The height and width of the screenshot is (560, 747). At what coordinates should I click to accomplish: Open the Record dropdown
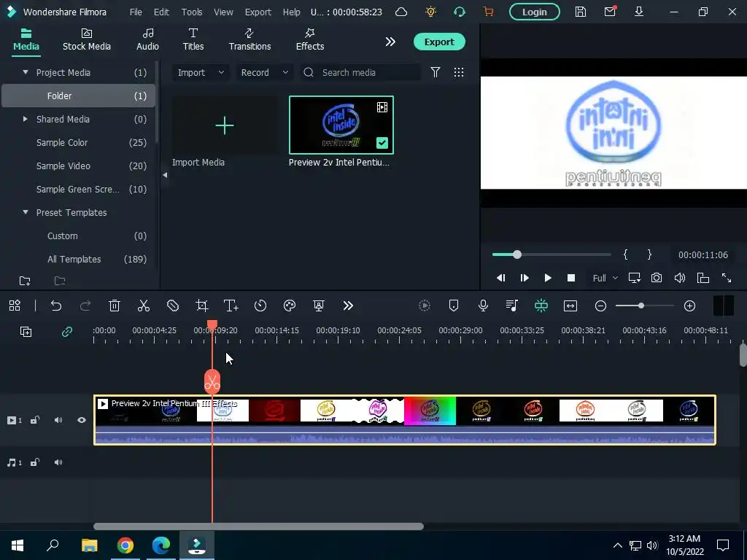click(264, 72)
